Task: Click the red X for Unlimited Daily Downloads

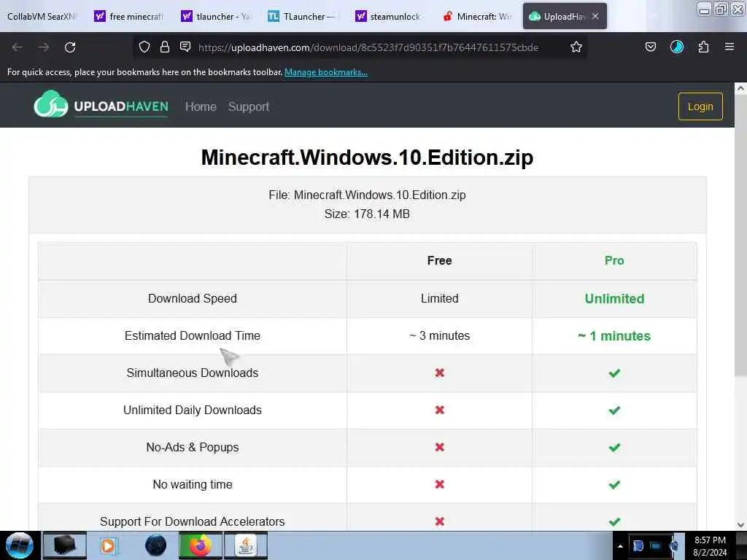Action: (439, 410)
